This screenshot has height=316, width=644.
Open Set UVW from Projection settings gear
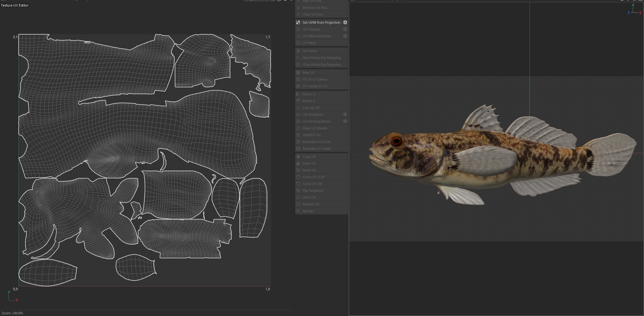point(345,22)
